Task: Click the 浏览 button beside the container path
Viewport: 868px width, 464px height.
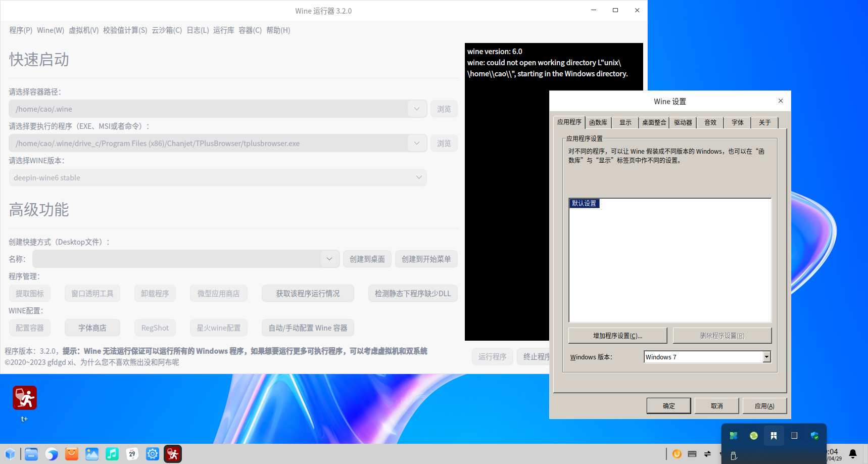Action: pos(444,109)
